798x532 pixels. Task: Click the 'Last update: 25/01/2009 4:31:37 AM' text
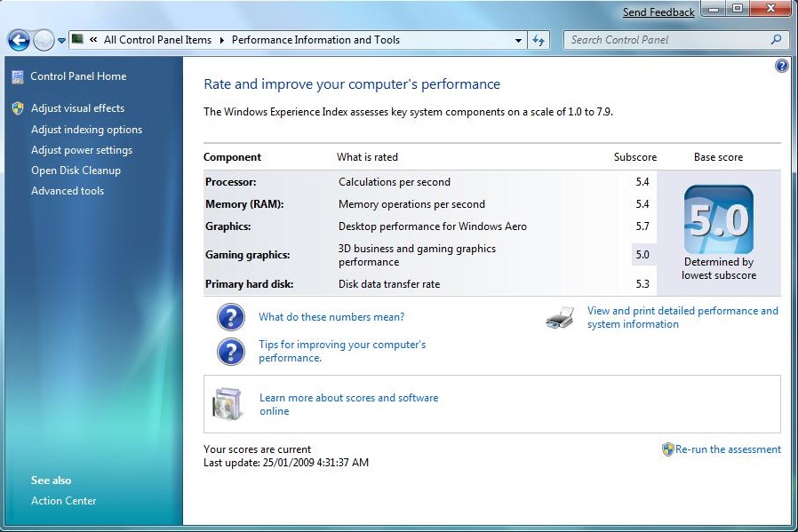pyautogui.click(x=286, y=463)
